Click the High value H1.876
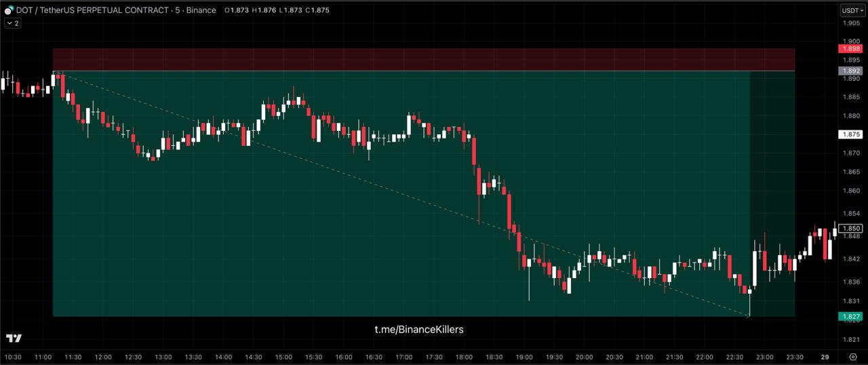Viewport: 868px width, 365px height. click(262, 10)
